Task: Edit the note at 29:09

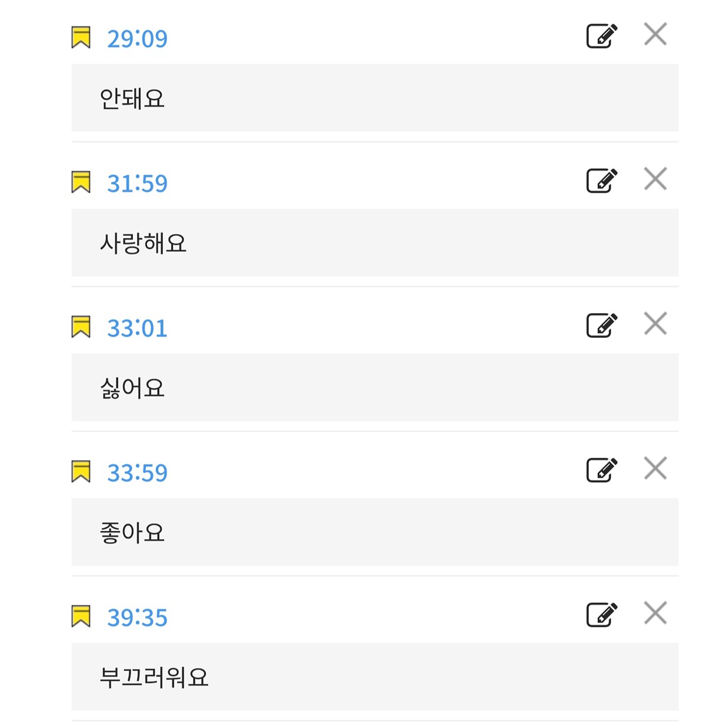Action: click(602, 36)
